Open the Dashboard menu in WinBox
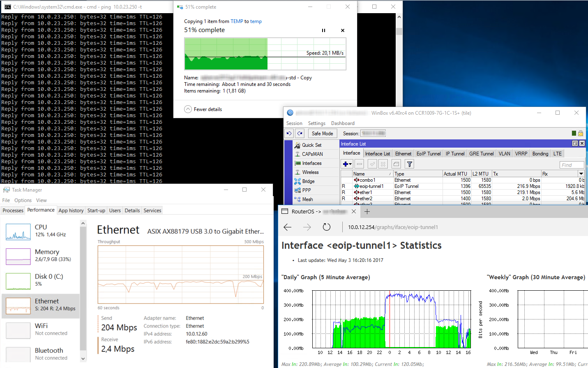588x368 pixels. click(343, 123)
